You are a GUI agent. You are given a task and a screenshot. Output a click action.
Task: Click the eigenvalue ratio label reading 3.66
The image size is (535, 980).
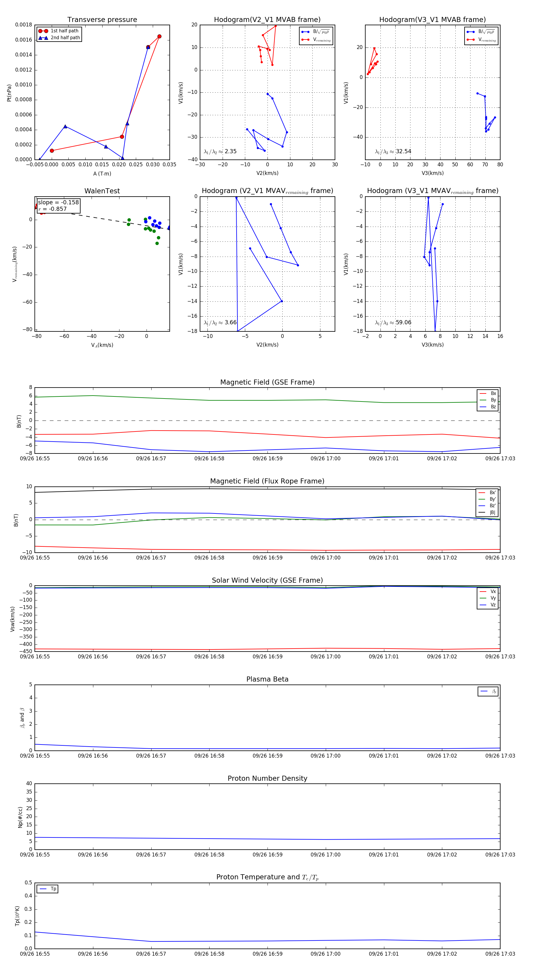point(220,323)
